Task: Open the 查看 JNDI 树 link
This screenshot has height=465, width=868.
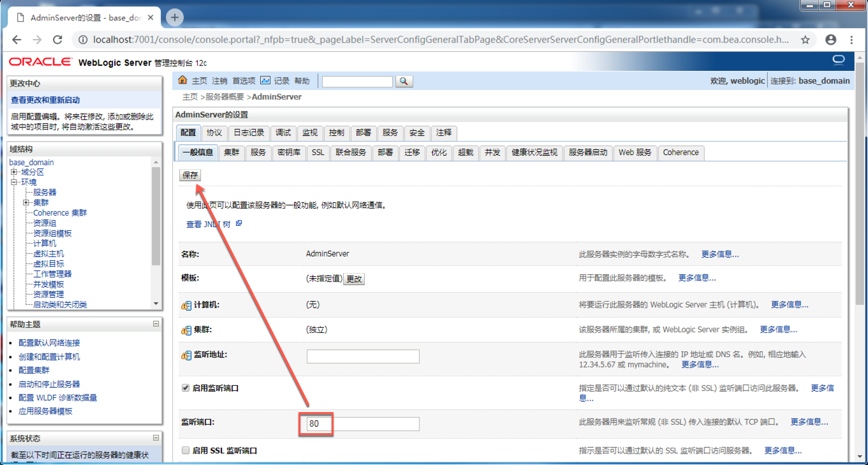Action: tap(209, 225)
